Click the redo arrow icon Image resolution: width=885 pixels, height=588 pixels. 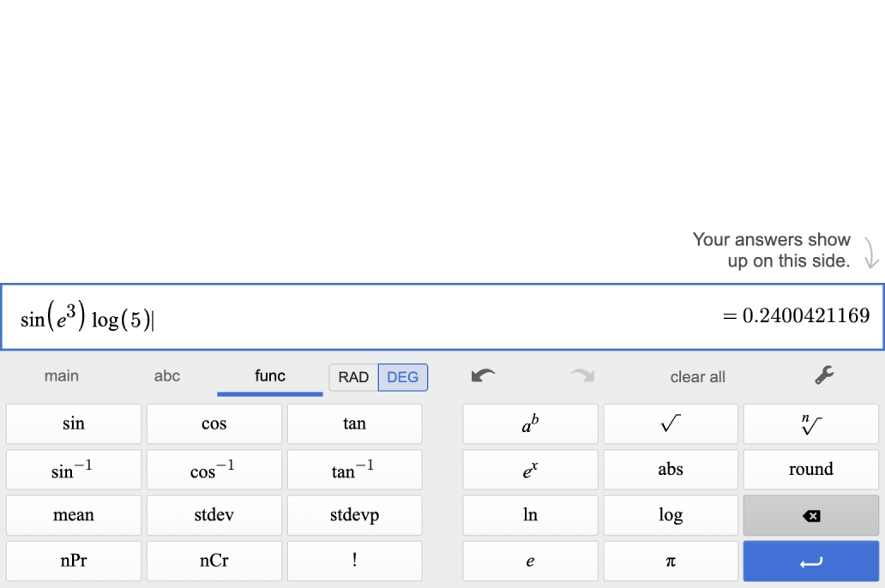(582, 376)
